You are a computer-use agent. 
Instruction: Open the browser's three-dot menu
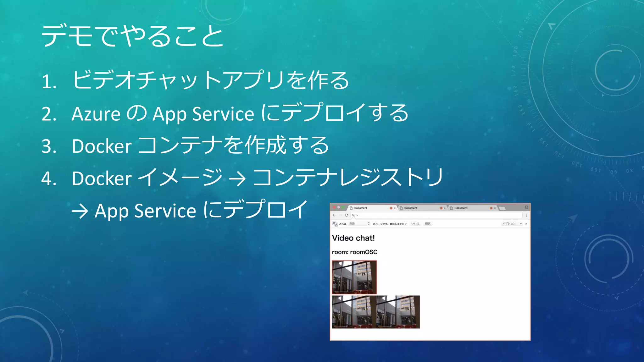click(526, 215)
